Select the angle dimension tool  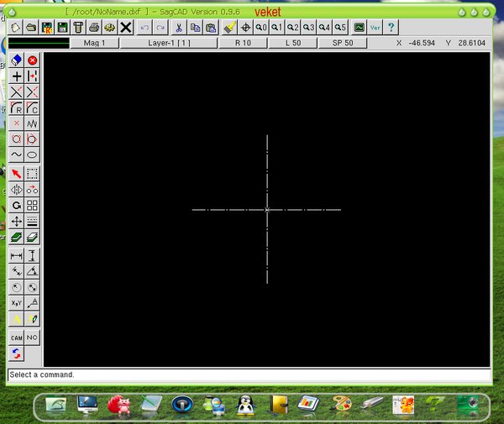tap(32, 271)
